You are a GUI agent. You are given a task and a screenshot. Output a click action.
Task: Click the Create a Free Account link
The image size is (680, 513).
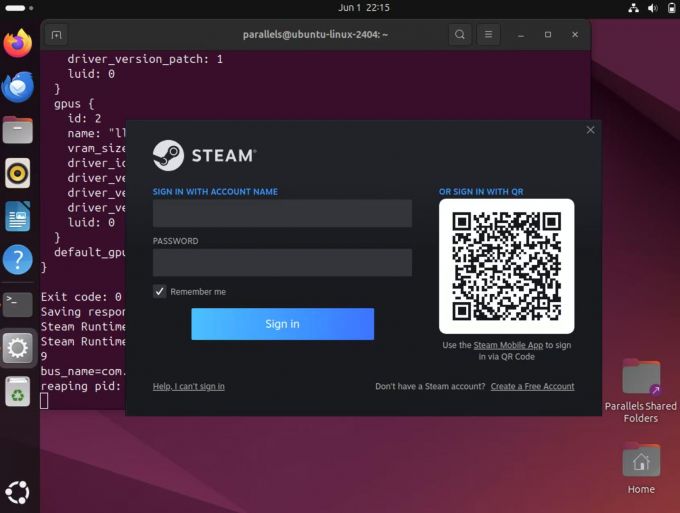pos(533,386)
